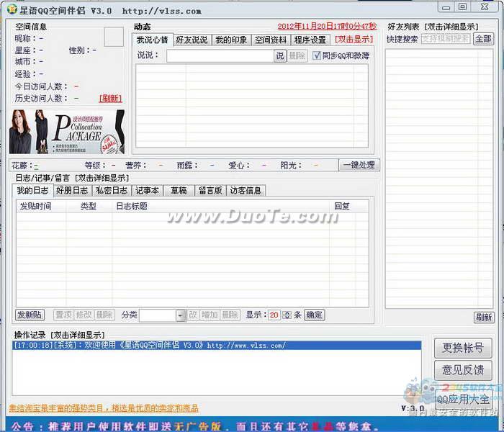Maximize the 星语QQ空间伴侣 window

click(462, 6)
